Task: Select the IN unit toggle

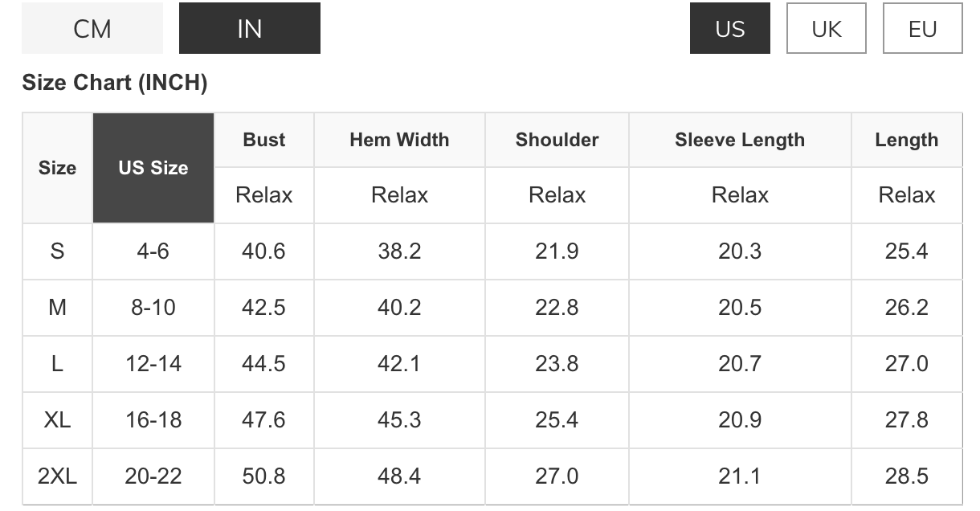Action: click(249, 29)
